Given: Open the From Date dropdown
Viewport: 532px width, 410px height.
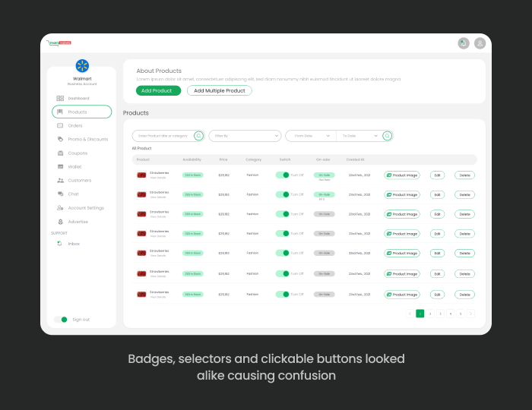Looking at the screenshot, I should 311,136.
